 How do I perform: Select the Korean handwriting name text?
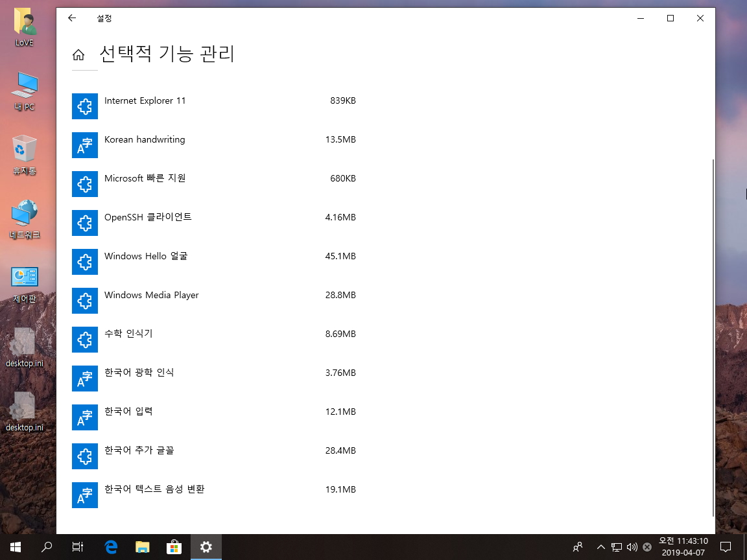click(x=145, y=139)
